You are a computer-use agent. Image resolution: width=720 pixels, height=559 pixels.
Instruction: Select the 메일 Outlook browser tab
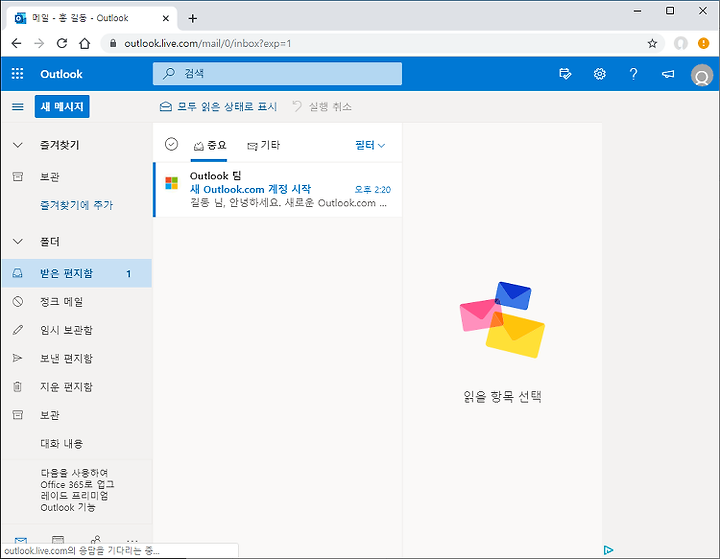[x=92, y=18]
